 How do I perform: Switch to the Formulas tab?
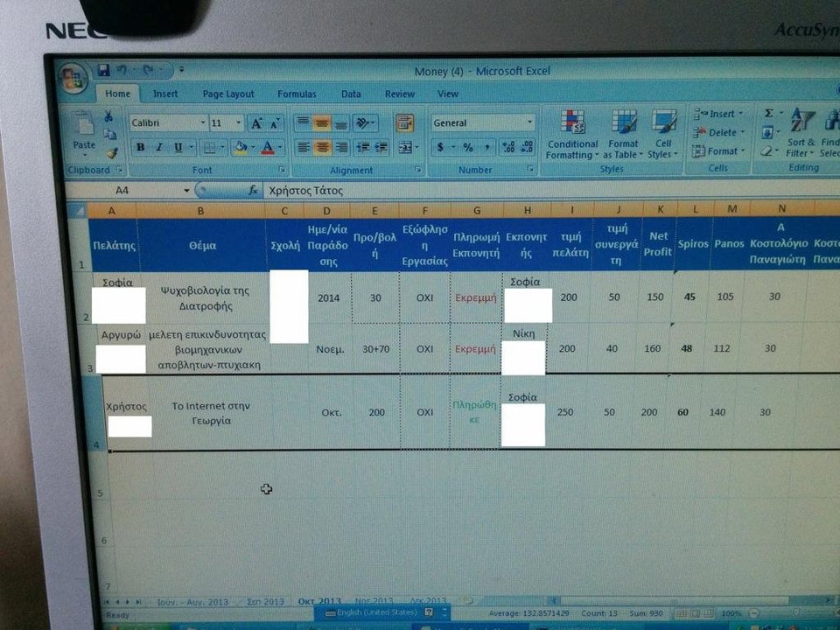(297, 94)
